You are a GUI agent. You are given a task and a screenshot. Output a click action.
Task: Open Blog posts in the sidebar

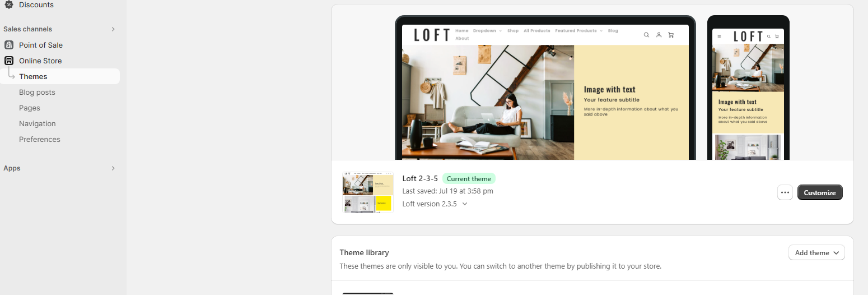pos(37,92)
